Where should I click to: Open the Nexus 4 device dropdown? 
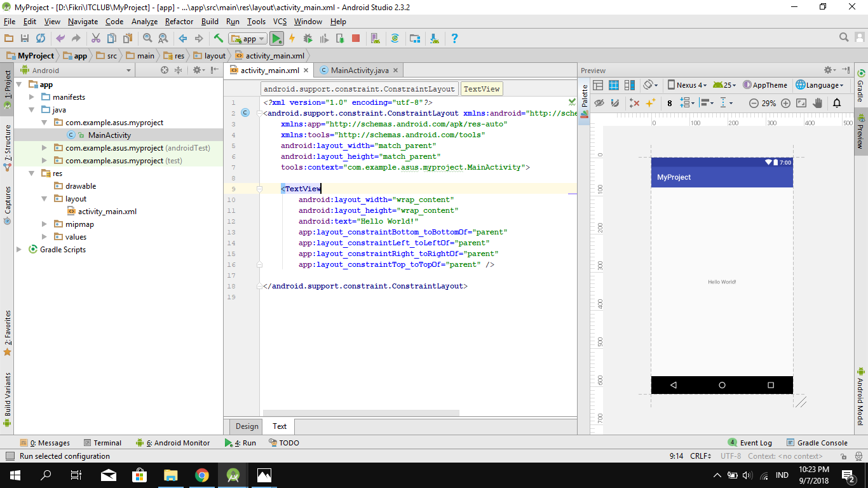[x=688, y=85]
